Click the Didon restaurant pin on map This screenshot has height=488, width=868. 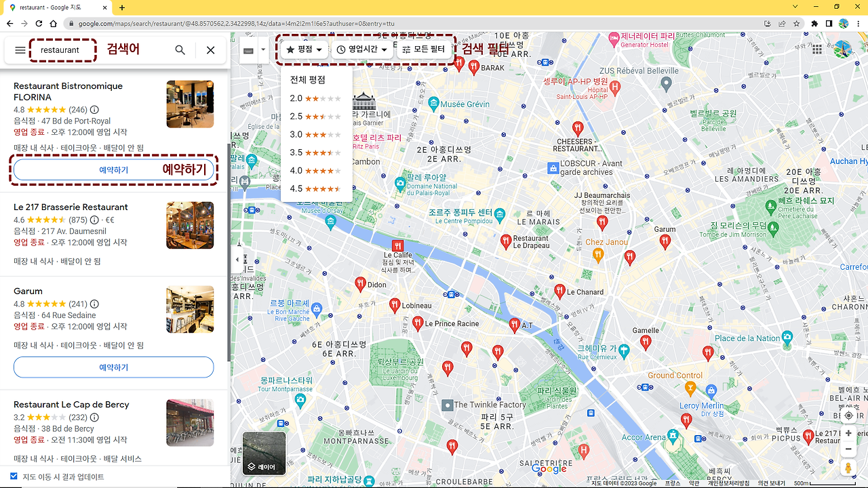(x=360, y=283)
